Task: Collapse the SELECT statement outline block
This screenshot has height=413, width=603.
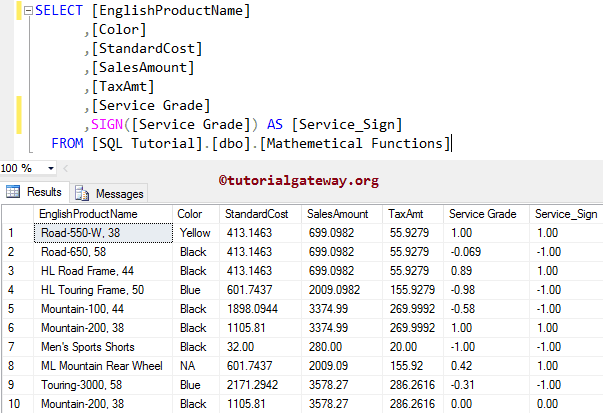Action: (x=26, y=11)
